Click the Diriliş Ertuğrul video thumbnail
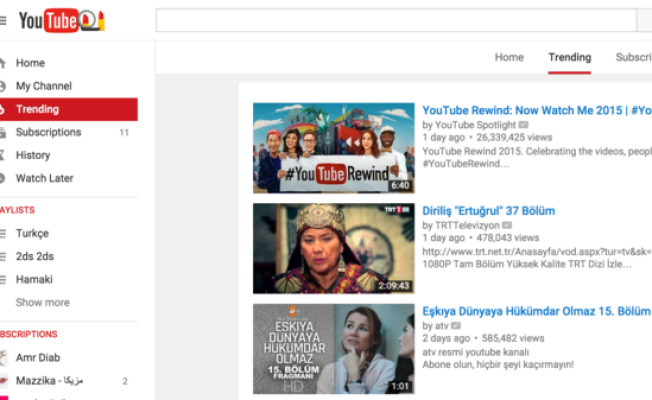Viewport: 652px width, 400px height. tap(333, 248)
